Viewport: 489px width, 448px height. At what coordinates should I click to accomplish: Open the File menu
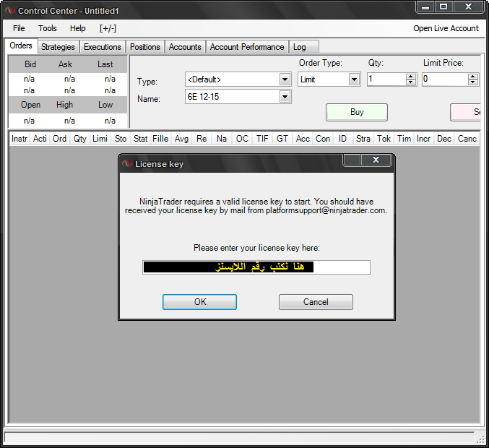coord(19,28)
